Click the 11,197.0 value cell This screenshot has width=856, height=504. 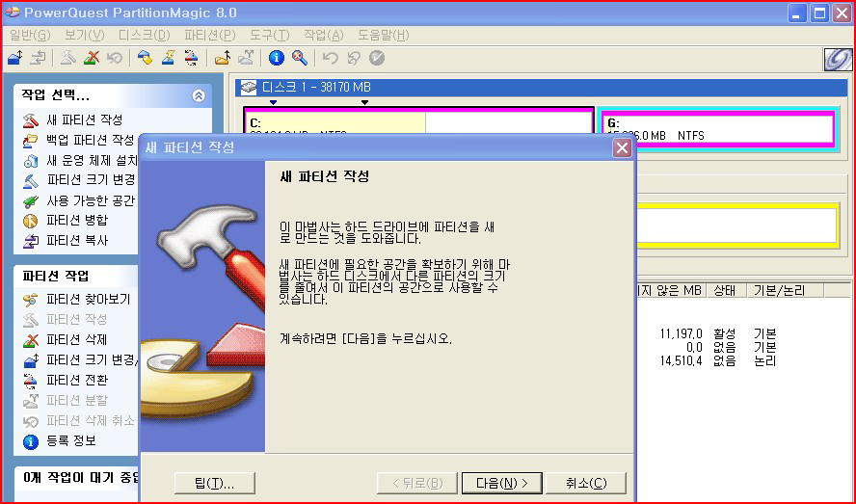tap(681, 333)
